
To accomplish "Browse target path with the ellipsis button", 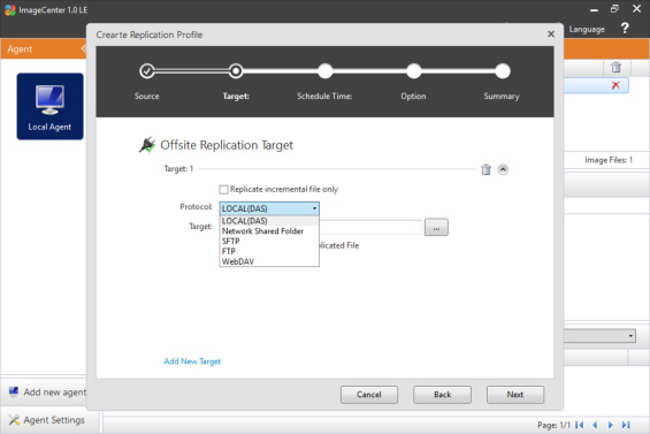I will coord(436,227).
